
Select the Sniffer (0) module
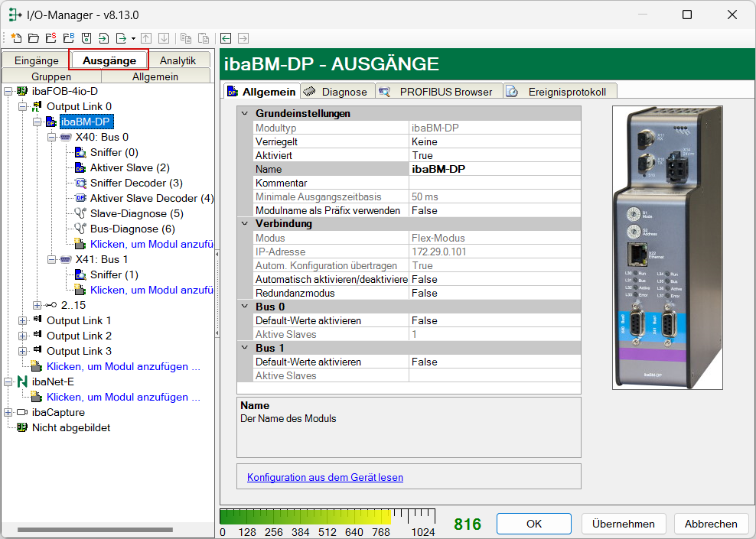click(x=114, y=152)
